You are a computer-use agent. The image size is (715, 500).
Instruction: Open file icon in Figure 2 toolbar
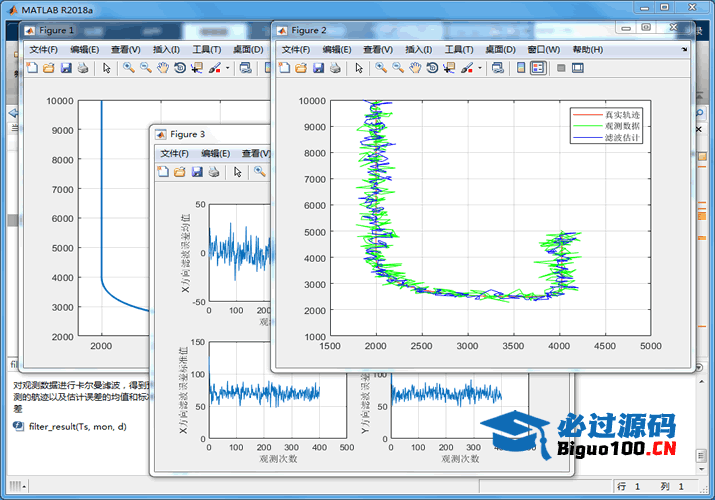point(301,68)
